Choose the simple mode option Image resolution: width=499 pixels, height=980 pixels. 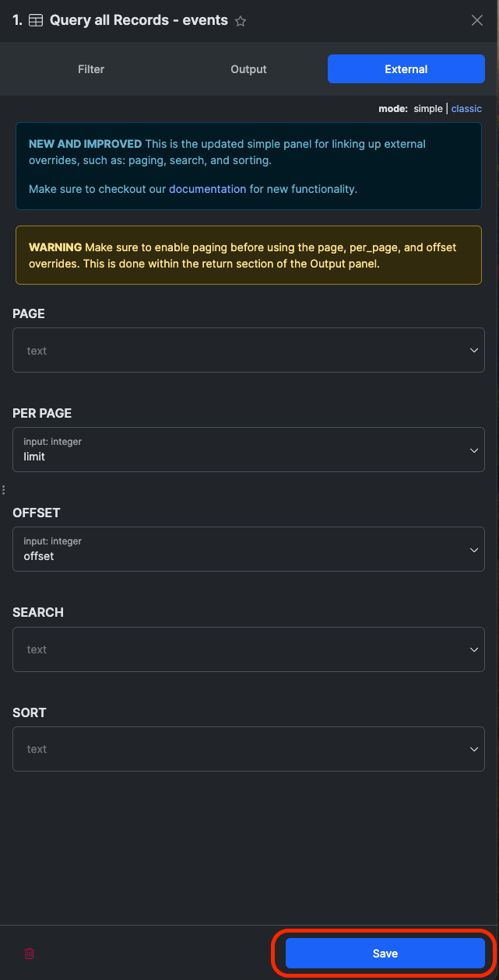click(x=427, y=109)
